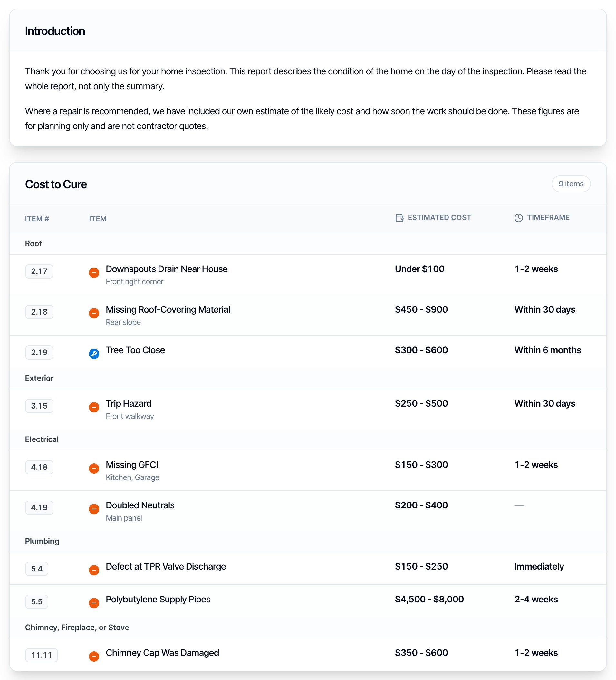Image resolution: width=616 pixels, height=680 pixels.
Task: Select the 2.19 item number badge
Action: [x=39, y=353]
